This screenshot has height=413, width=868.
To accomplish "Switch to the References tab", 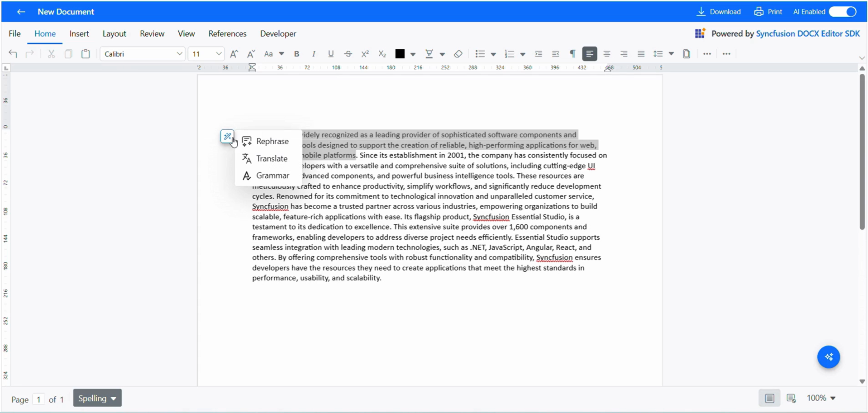I will (x=227, y=33).
